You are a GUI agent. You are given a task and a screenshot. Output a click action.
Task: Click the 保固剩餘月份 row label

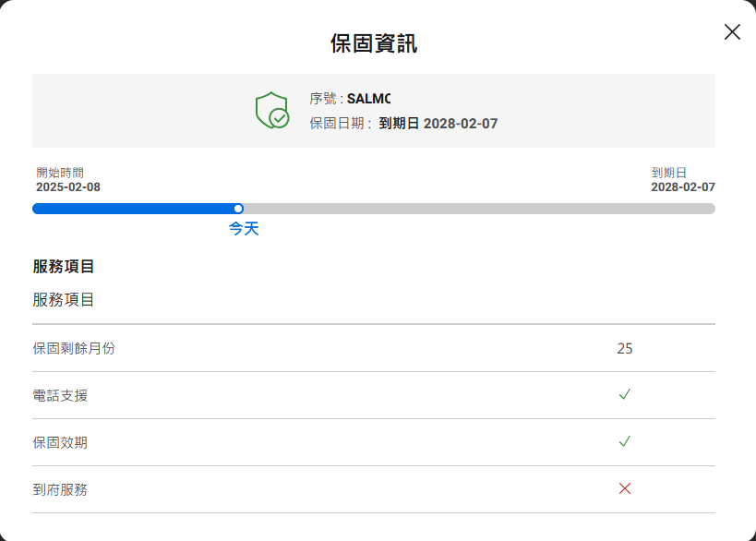[74, 348]
